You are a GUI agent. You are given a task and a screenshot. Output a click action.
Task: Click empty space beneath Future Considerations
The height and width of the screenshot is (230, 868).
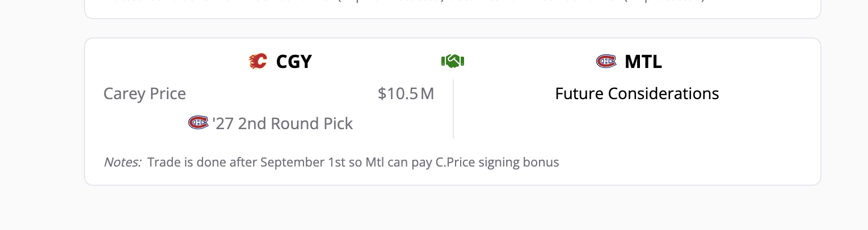pos(637,125)
